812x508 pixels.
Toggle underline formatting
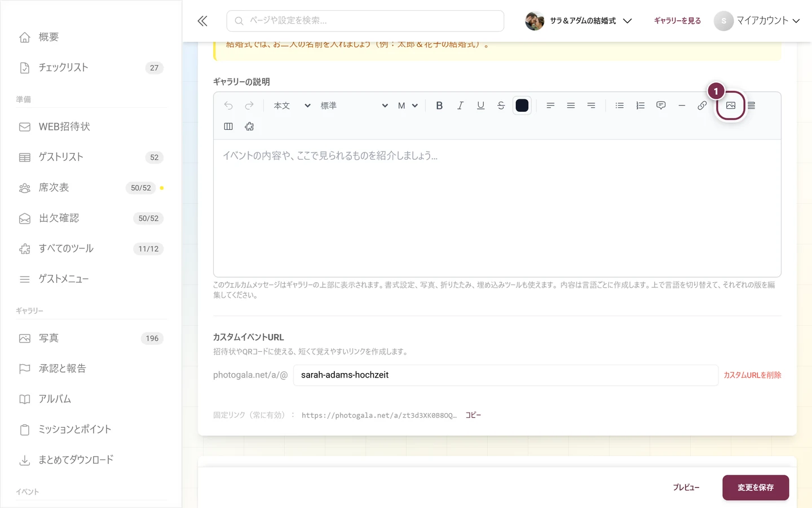[480, 106]
